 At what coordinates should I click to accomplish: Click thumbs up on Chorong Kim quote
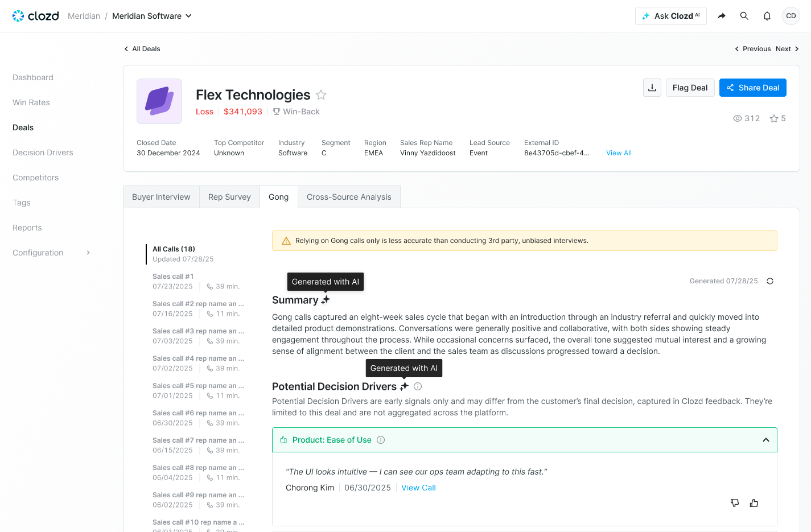click(x=754, y=503)
